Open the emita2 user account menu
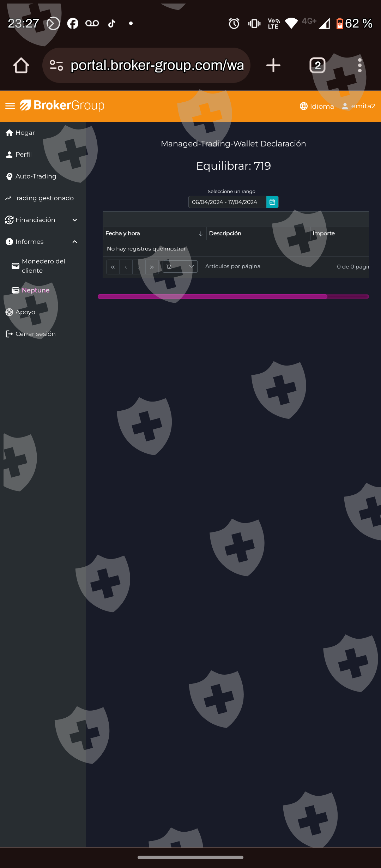 tap(358, 106)
